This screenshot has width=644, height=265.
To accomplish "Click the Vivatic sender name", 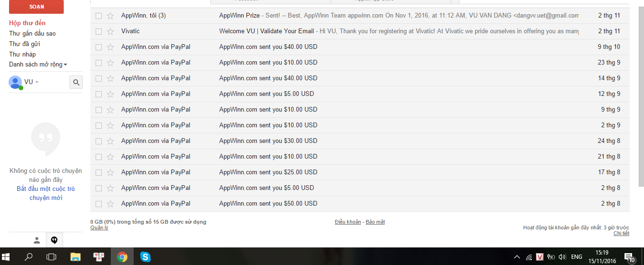I will [x=130, y=31].
